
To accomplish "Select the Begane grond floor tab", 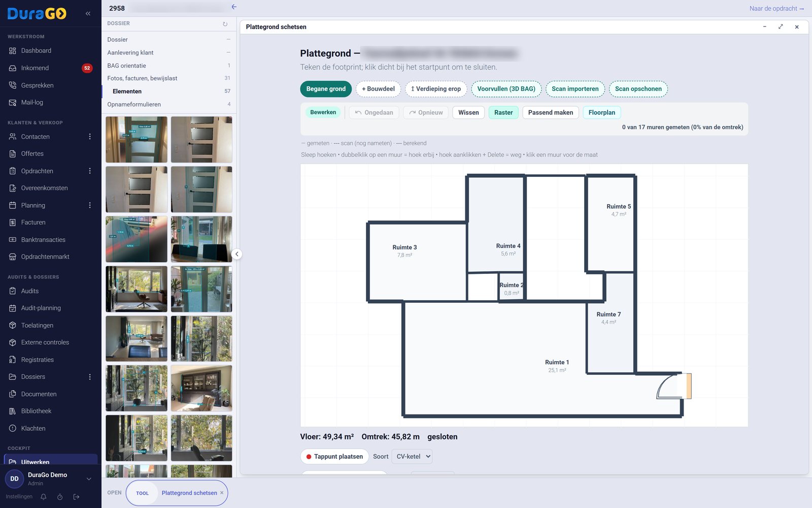I will pos(326,89).
